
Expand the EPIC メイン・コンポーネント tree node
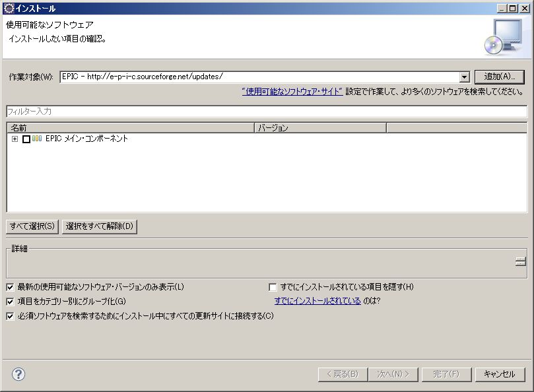(15, 139)
